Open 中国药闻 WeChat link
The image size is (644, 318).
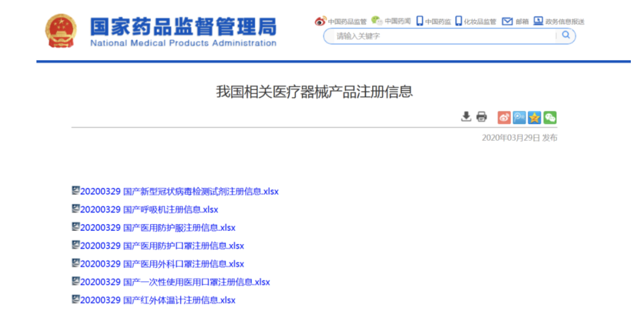[x=391, y=21]
